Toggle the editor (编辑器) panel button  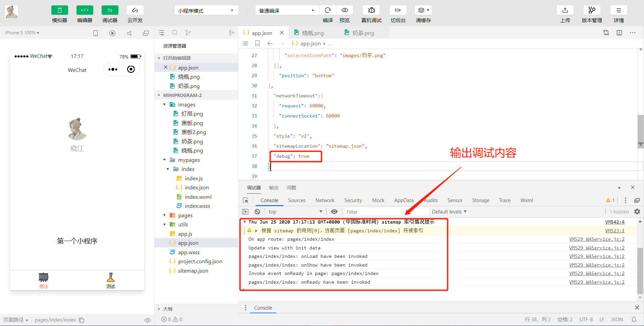click(85, 10)
